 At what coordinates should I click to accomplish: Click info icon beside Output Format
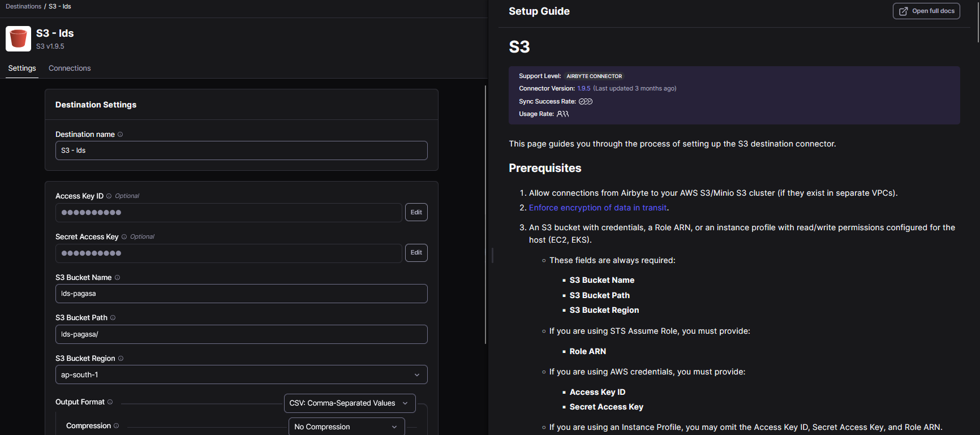(x=110, y=402)
